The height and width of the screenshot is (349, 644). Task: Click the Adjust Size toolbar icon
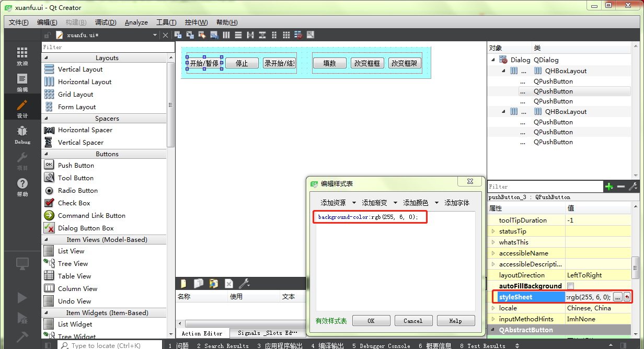click(x=310, y=34)
